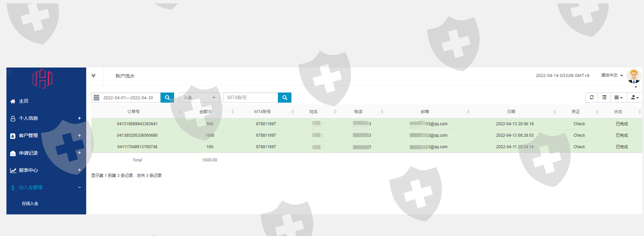
Task: Sort table by 订单号 column
Action: point(137,111)
